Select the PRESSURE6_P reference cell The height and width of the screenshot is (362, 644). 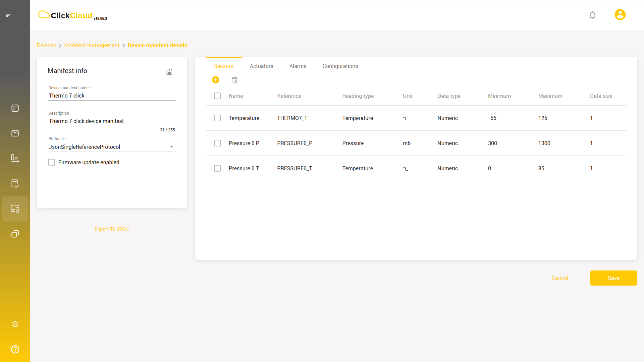[294, 143]
